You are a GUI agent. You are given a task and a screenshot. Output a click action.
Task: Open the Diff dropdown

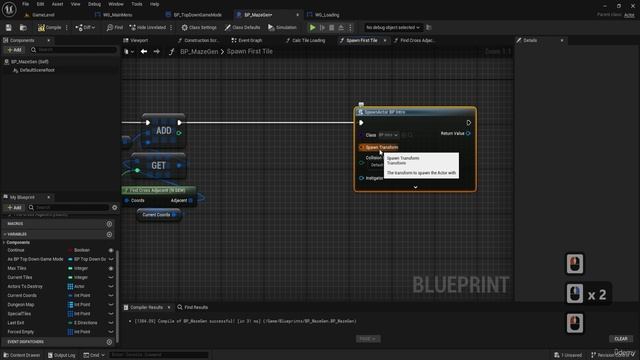tap(85, 27)
